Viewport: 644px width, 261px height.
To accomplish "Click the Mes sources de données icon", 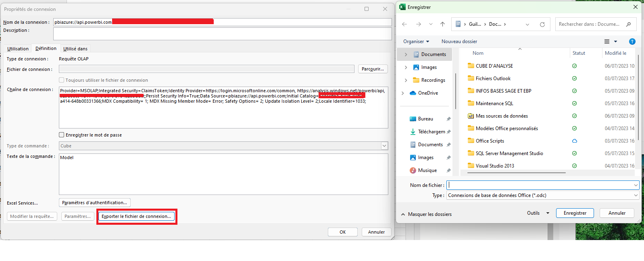I will click(x=471, y=116).
